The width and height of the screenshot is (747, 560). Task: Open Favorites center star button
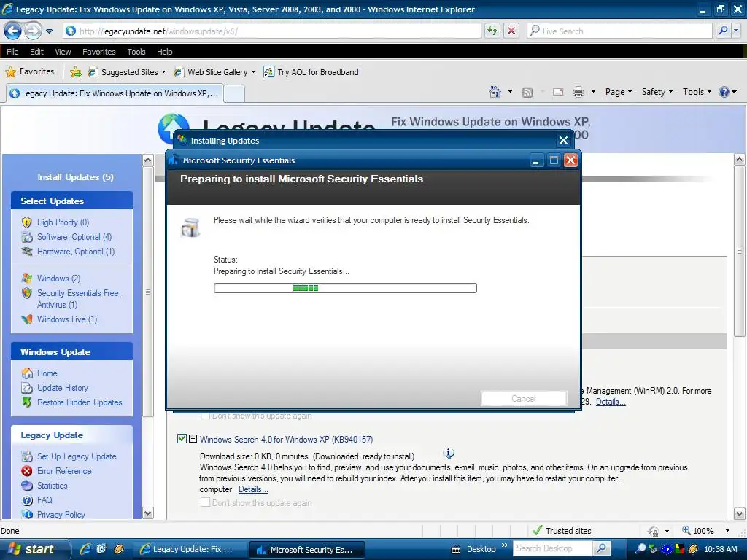(29, 72)
